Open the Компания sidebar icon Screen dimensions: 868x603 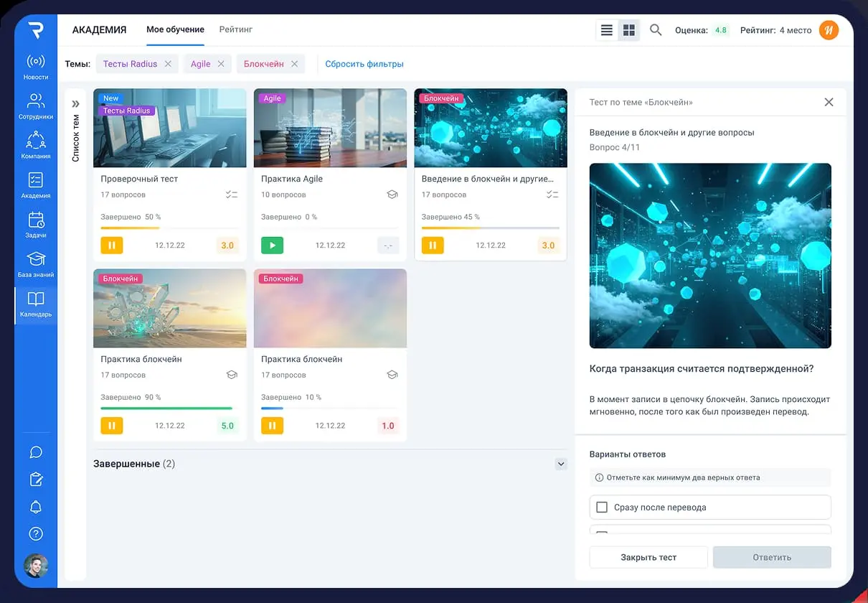(x=36, y=146)
